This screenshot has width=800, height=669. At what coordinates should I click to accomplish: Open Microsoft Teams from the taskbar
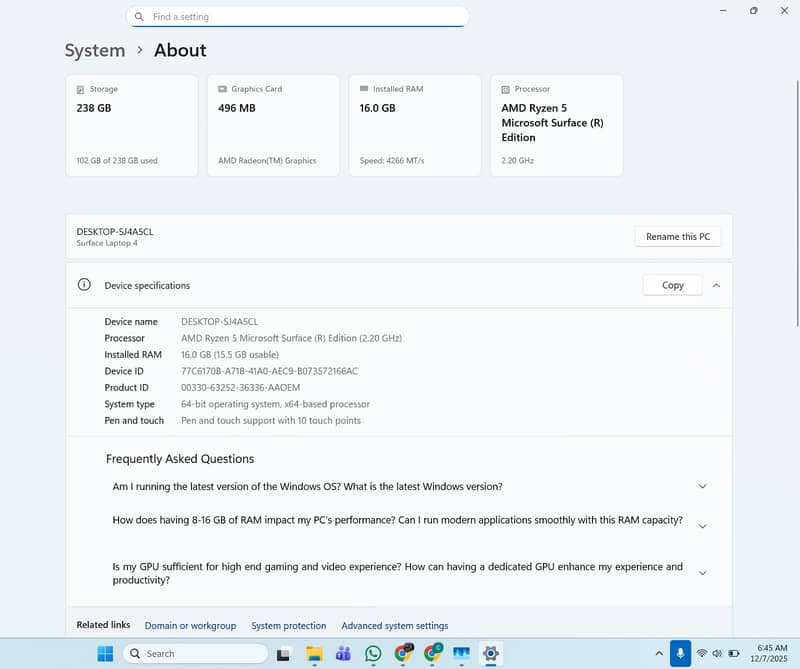click(343, 654)
